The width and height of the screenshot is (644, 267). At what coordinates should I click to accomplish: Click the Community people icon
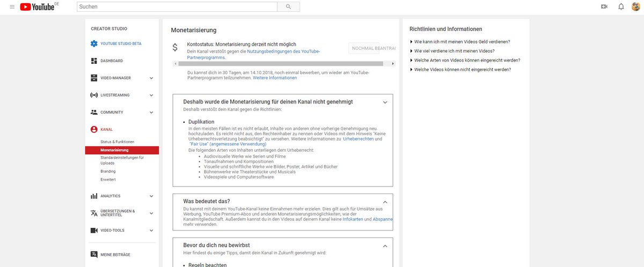click(x=94, y=112)
